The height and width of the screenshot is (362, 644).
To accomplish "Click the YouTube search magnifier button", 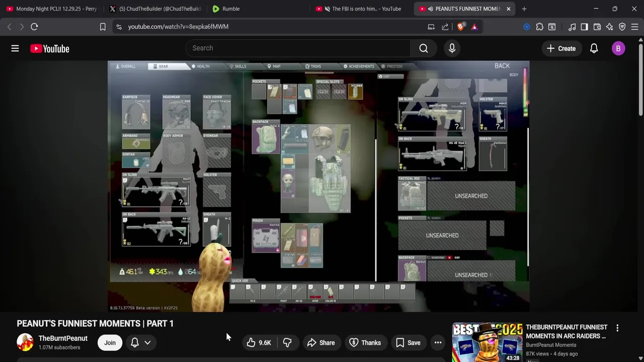I will tap(424, 48).
